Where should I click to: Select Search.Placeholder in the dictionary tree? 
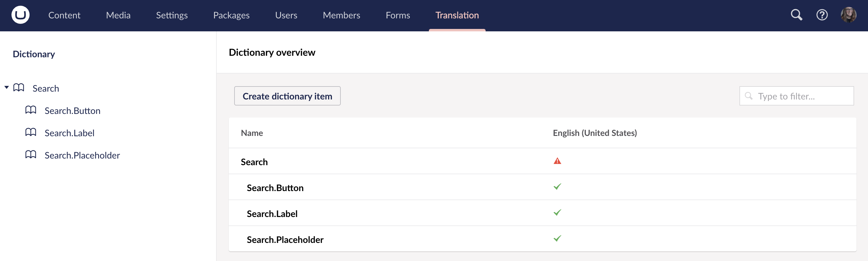[x=82, y=156]
